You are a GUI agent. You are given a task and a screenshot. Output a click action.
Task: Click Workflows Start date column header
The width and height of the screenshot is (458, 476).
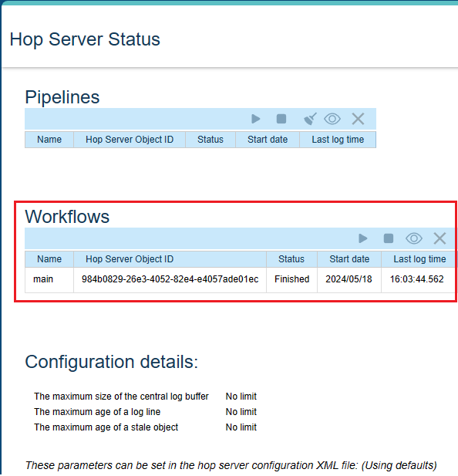click(349, 259)
